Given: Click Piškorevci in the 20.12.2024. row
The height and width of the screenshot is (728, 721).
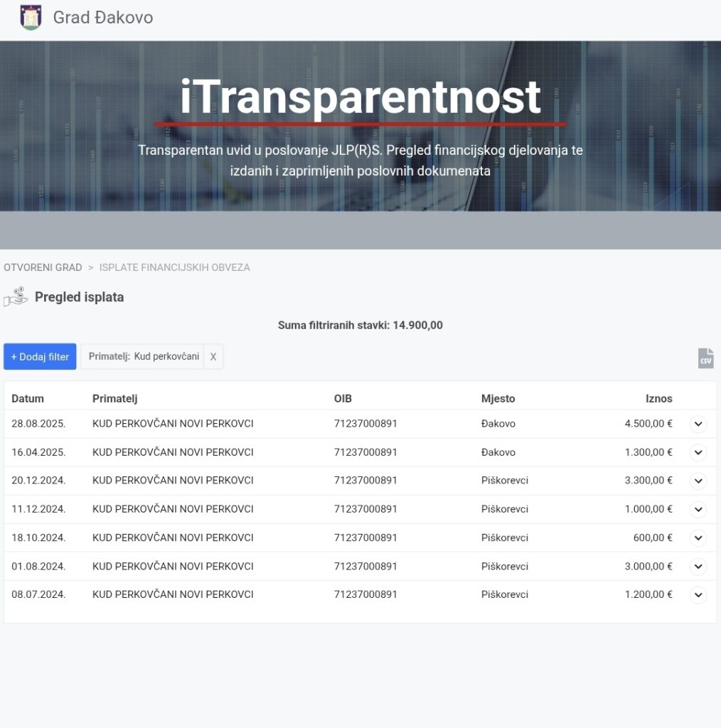Looking at the screenshot, I should (x=505, y=481).
